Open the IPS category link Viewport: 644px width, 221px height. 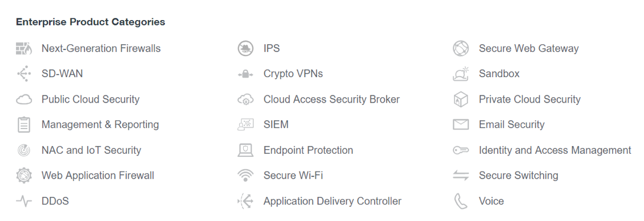pyautogui.click(x=272, y=48)
